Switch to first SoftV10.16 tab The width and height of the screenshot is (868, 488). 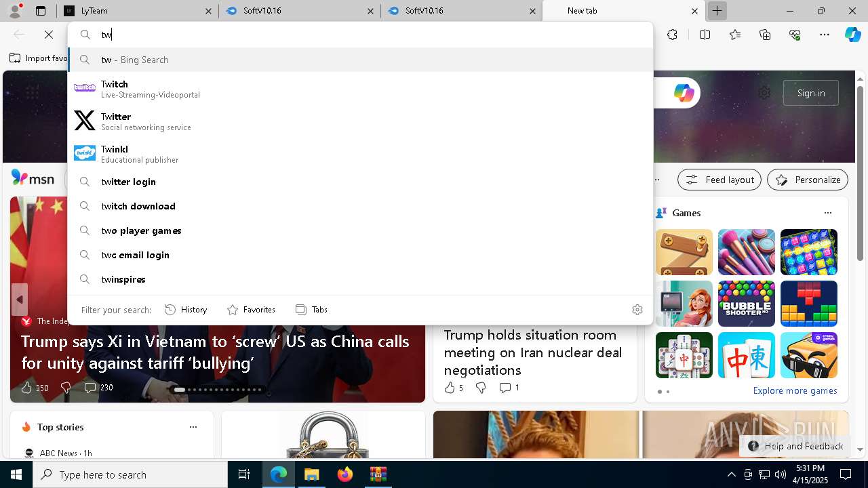coord(298,11)
